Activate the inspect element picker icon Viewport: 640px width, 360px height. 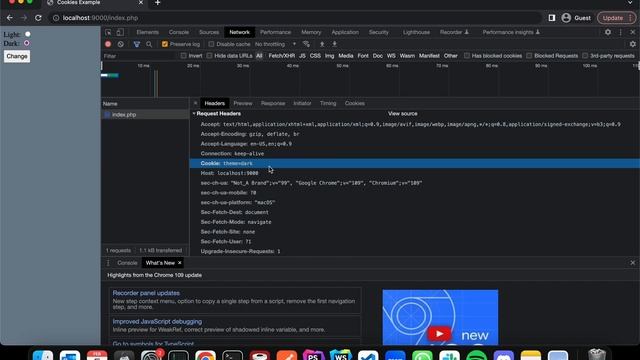click(x=108, y=32)
